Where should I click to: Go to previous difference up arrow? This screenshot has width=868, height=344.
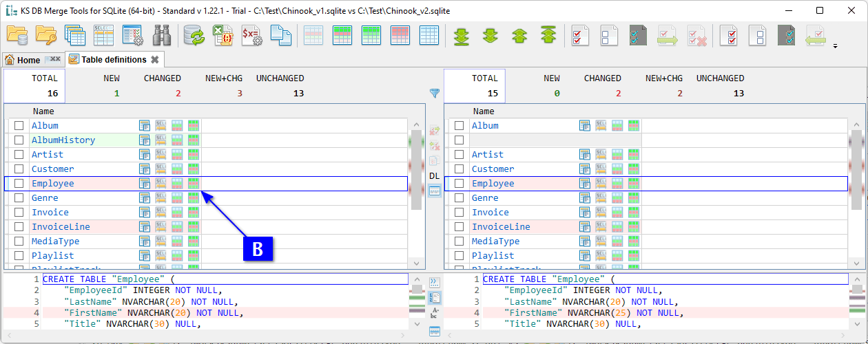[519, 34]
